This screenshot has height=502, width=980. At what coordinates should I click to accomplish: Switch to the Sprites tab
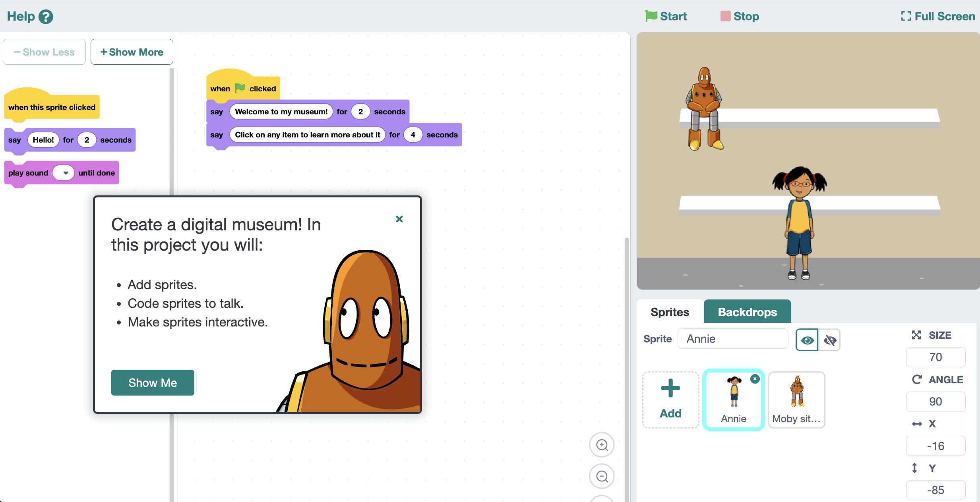tap(670, 312)
